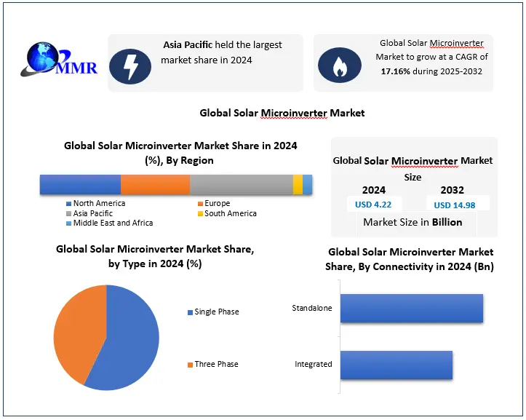This screenshot has width=526, height=420.
Task: Click the Europe legend color square
Action: 200,204
